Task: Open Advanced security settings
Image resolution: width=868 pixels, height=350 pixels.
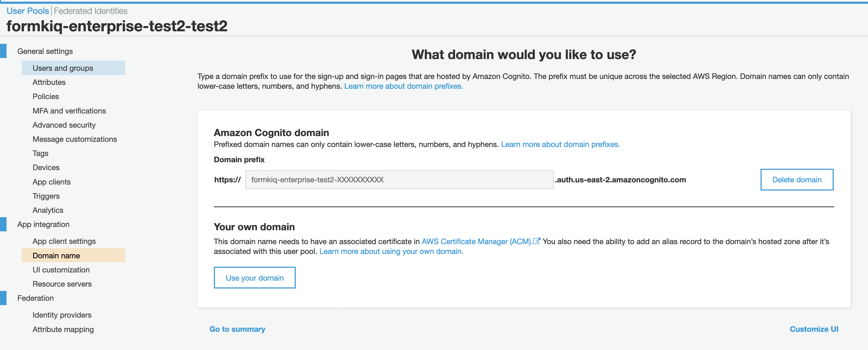Action: [64, 125]
